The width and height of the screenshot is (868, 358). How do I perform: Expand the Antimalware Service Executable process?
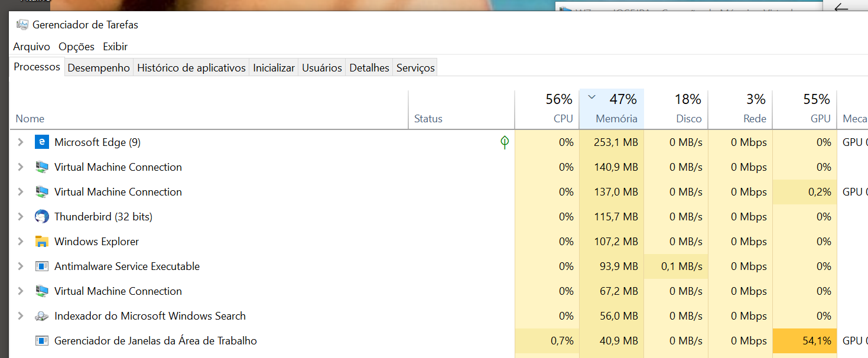pos(21,266)
